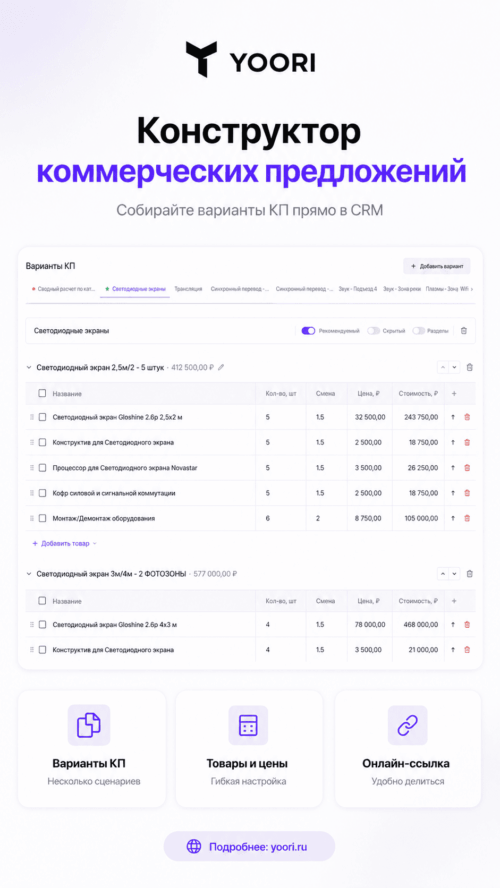Move the 2,5м/2 group up with chevron
Viewport: 500px width, 888px height.
click(x=443, y=368)
